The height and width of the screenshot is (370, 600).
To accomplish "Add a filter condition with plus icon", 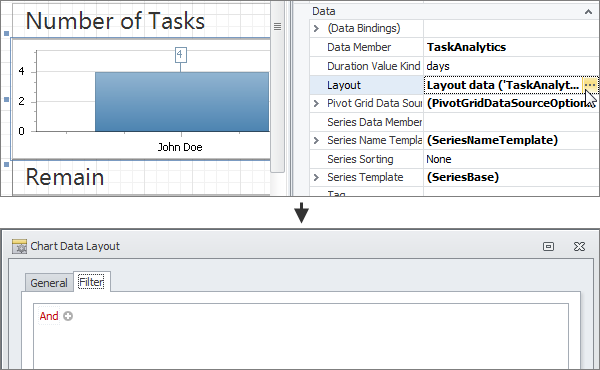I will click(x=68, y=316).
